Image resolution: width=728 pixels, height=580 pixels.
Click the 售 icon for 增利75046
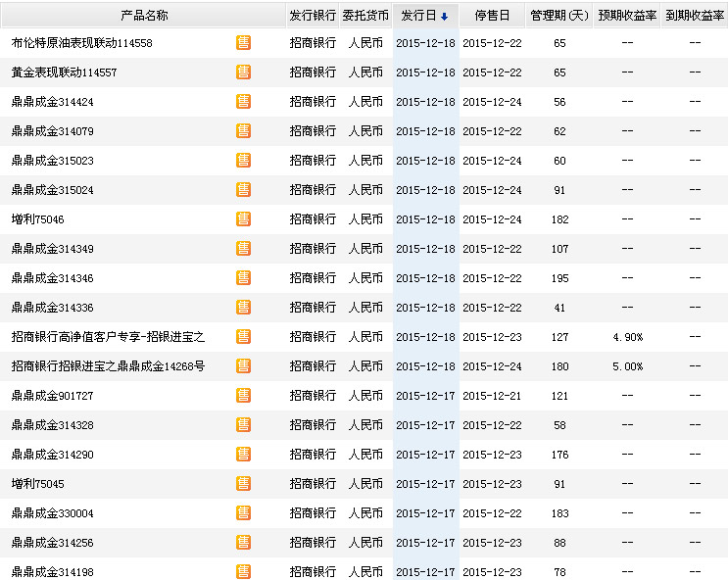[x=243, y=218]
